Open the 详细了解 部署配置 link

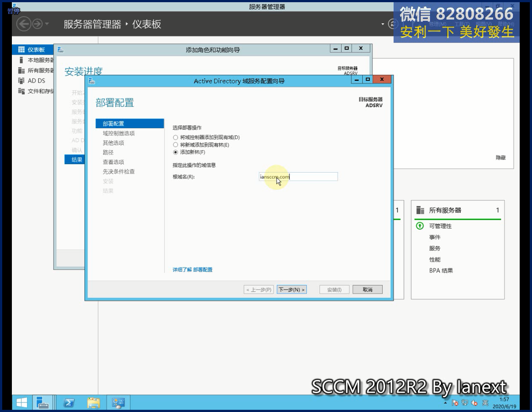pos(193,270)
